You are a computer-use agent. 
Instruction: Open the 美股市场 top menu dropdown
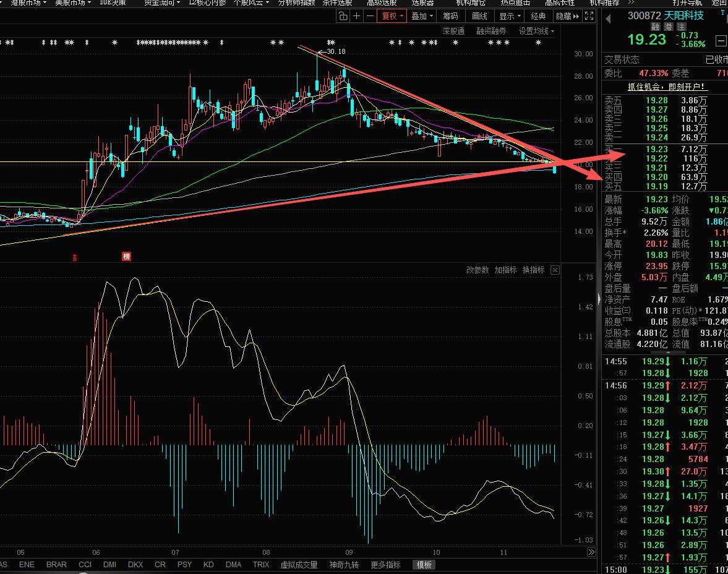click(73, 3)
